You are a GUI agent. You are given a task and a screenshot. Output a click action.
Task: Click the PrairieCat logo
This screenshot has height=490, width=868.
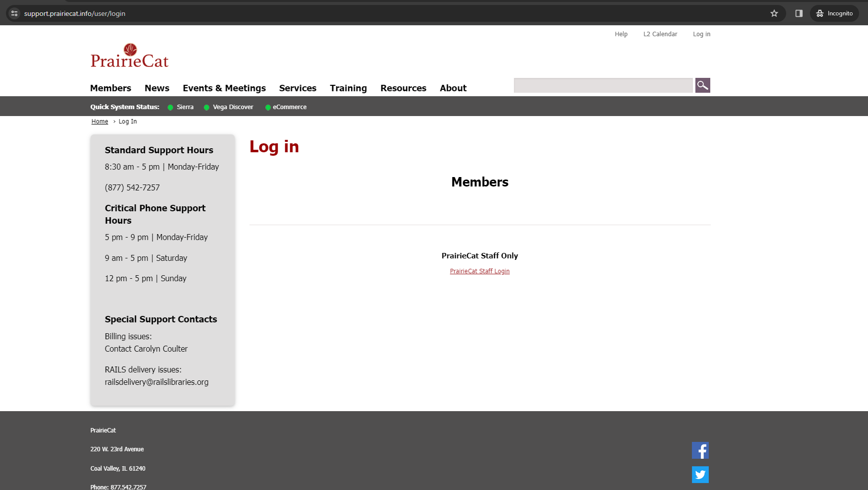pos(129,56)
